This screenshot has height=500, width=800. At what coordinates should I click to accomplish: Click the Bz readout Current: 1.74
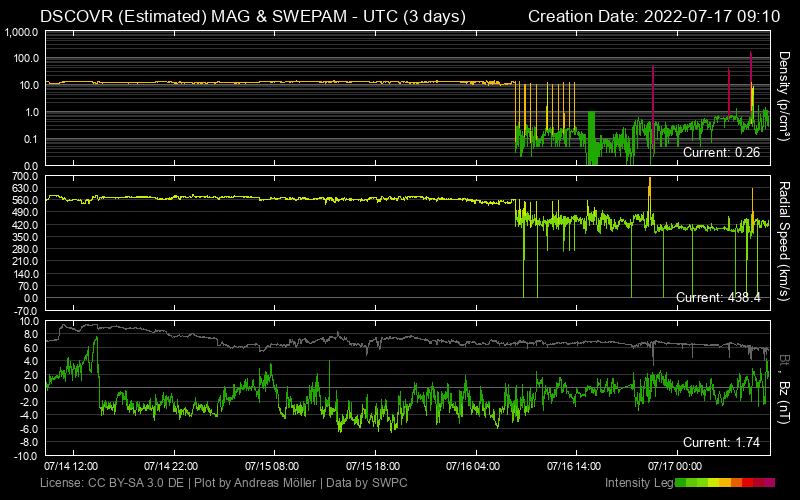tap(721, 442)
